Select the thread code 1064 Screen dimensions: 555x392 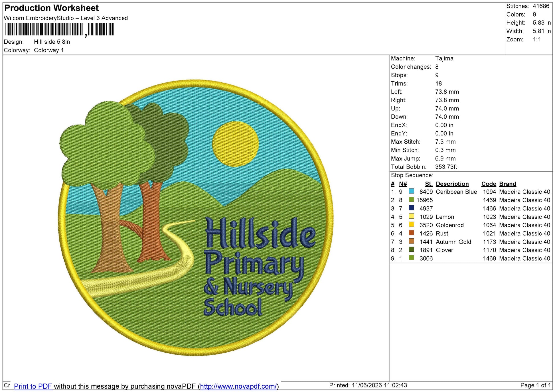pos(489,225)
